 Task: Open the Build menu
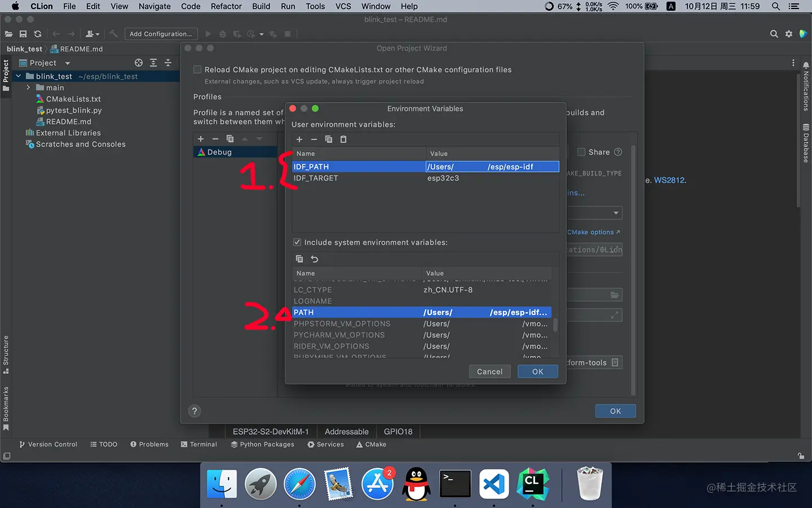point(261,6)
